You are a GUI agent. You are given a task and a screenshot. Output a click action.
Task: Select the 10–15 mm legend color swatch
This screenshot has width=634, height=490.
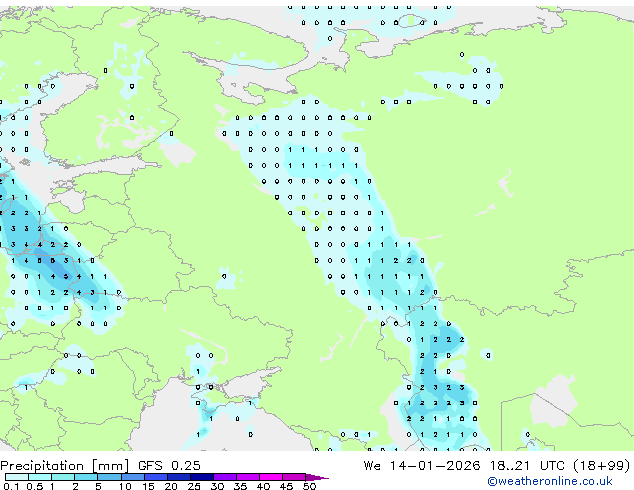click(x=132, y=477)
